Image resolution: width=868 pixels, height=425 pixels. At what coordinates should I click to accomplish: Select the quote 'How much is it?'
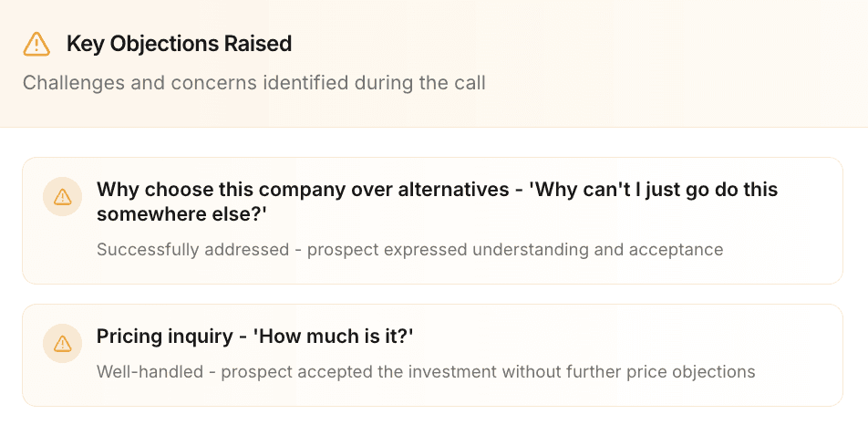[334, 336]
